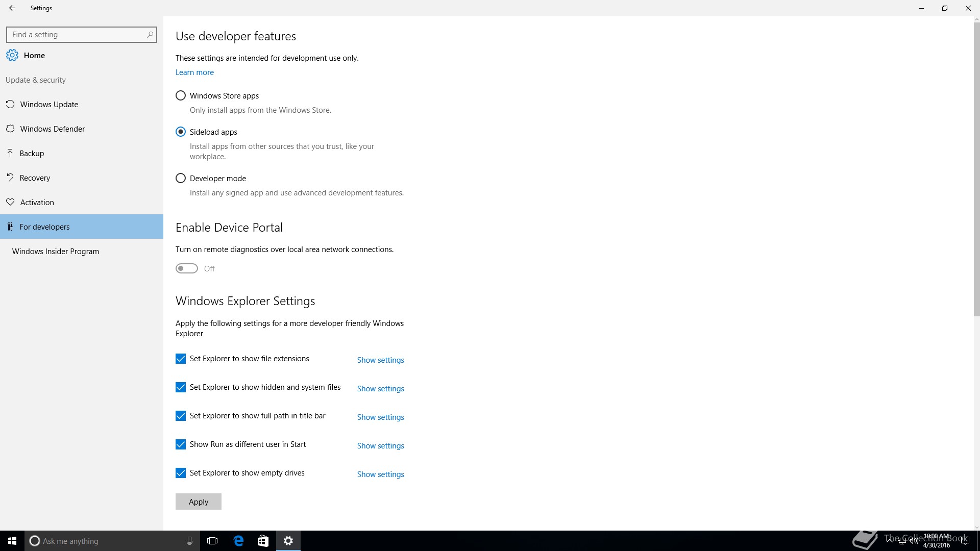Viewport: 980px width, 551px height.
Task: Select the Sideload apps radio button
Action: tap(181, 132)
